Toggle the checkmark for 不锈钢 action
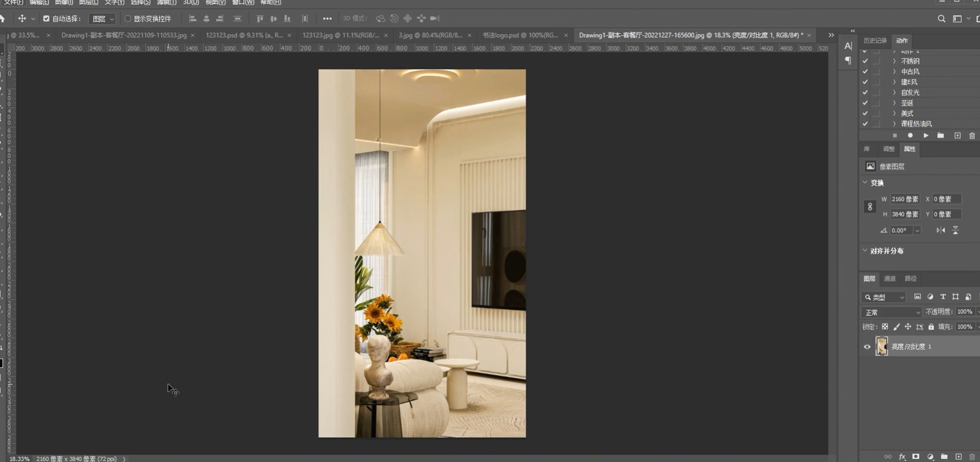 pos(865,61)
